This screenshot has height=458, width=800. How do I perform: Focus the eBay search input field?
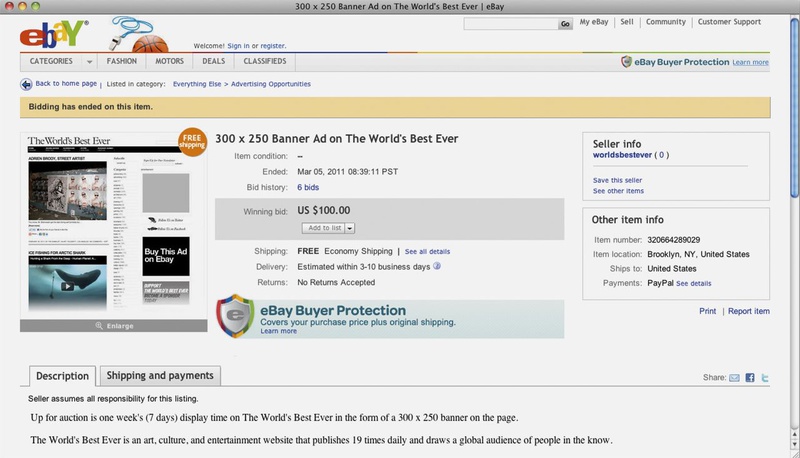tap(511, 24)
